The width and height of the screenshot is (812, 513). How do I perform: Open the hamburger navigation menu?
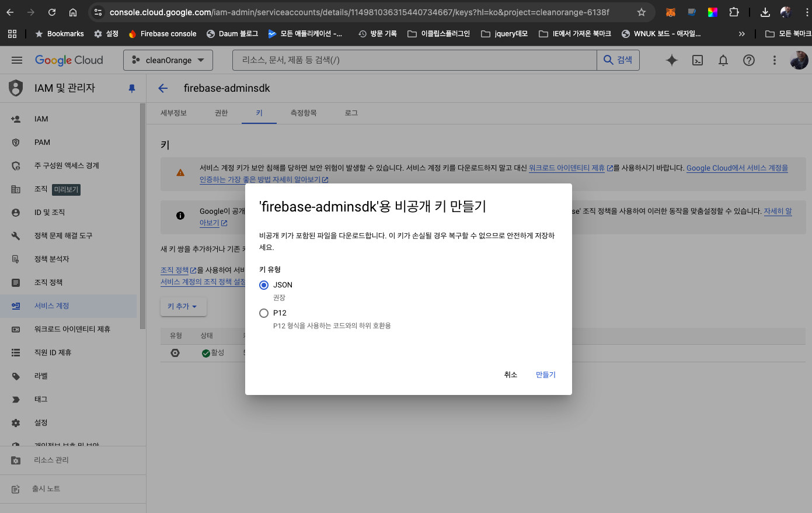pos(17,60)
